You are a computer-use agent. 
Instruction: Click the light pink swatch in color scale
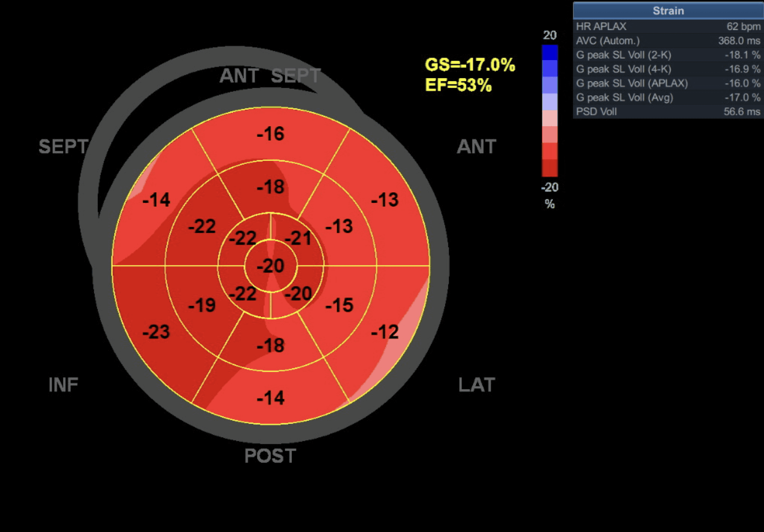549,118
